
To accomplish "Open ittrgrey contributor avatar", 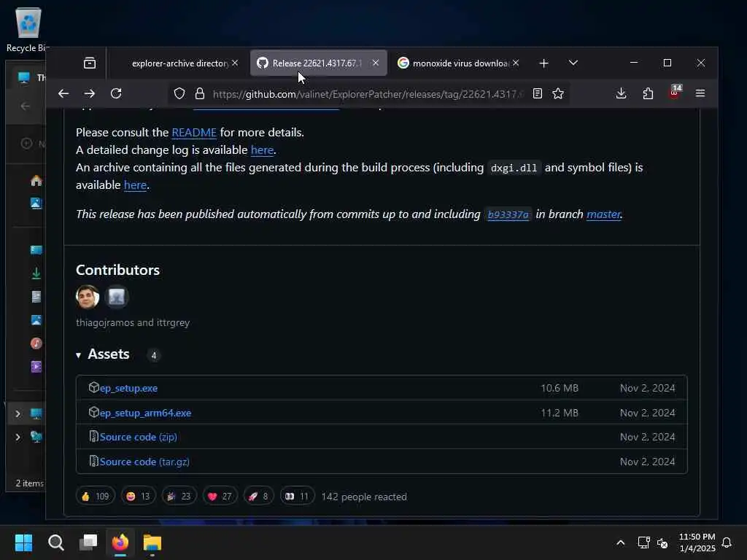I will tap(116, 297).
